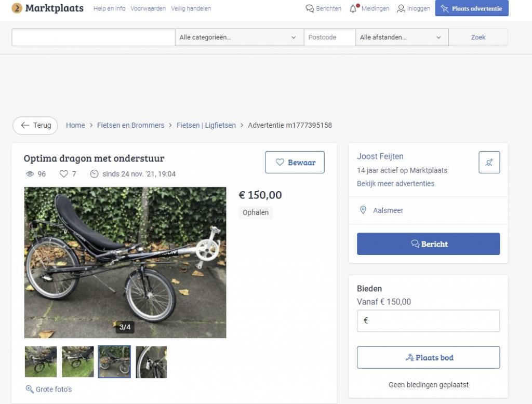Click the clock icon beside posting date
This screenshot has height=404, width=532.
point(95,174)
